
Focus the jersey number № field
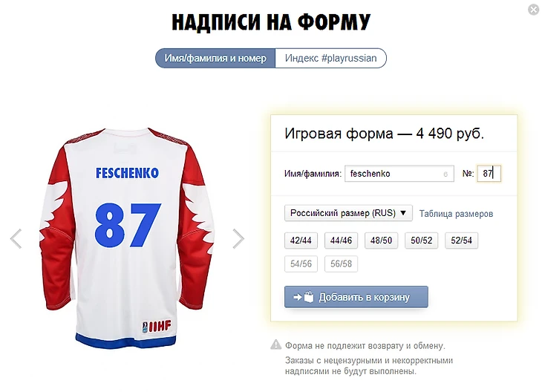tap(489, 174)
